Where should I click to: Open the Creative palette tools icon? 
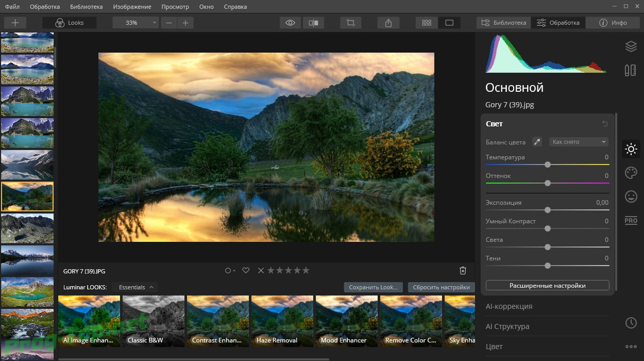631,172
